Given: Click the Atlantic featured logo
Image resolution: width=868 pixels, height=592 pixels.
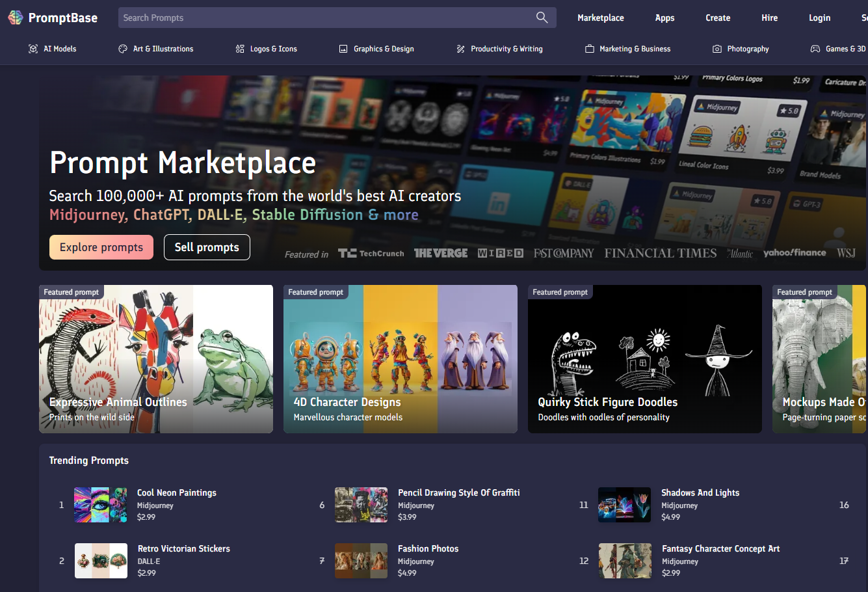Looking at the screenshot, I should click(740, 253).
